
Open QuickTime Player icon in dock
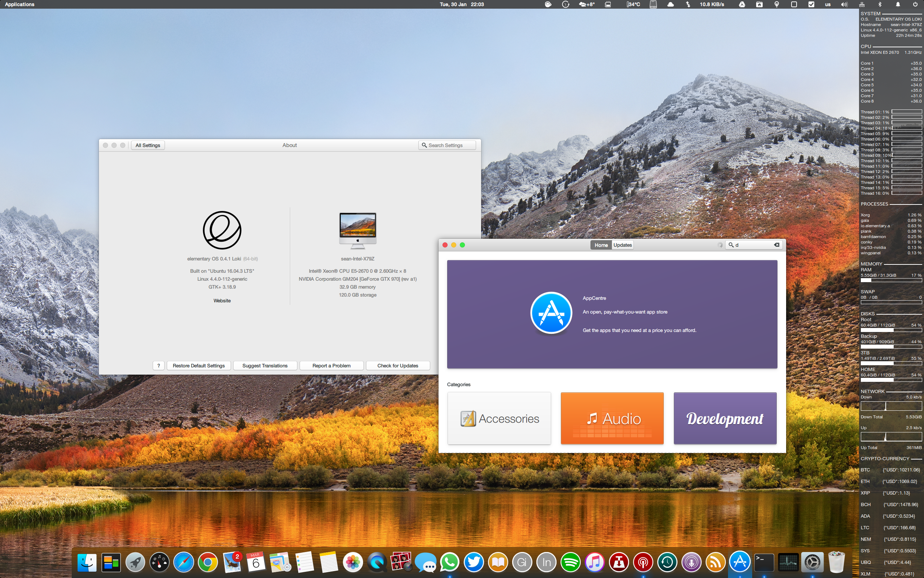point(377,562)
